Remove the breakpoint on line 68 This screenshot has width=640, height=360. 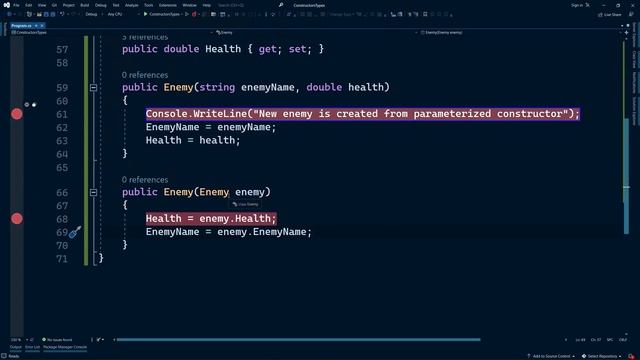tap(17, 219)
